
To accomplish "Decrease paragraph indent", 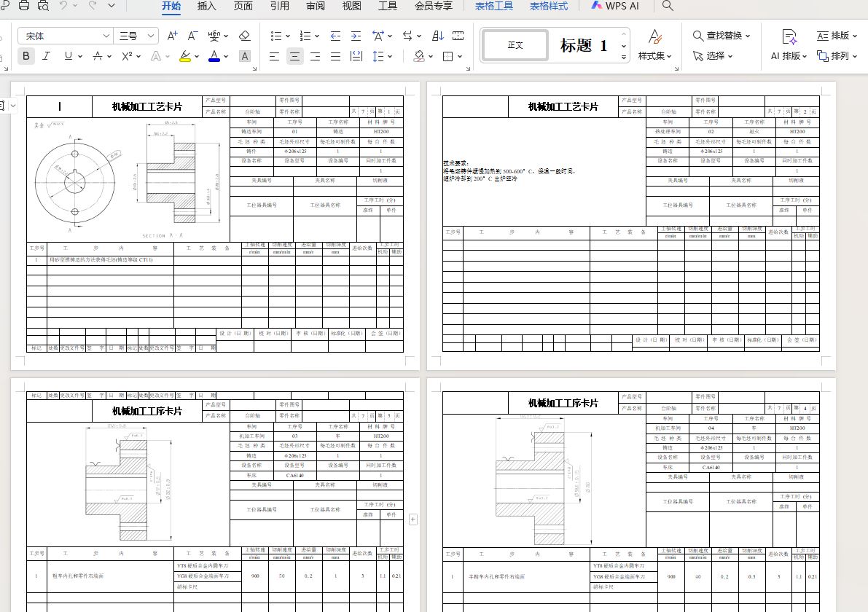I will [335, 36].
